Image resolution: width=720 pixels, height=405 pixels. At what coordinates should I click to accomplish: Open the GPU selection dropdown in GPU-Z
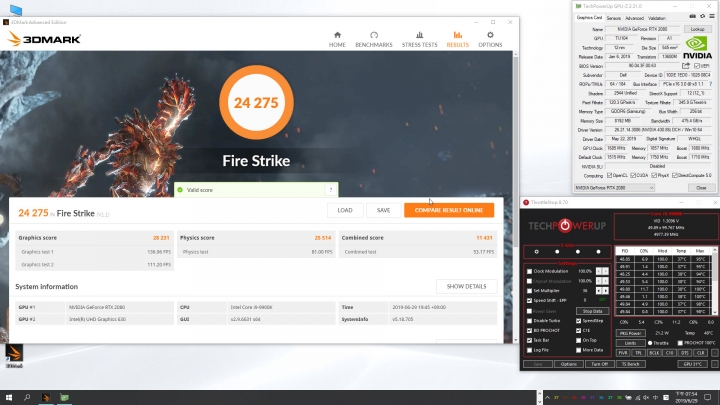click(614, 188)
